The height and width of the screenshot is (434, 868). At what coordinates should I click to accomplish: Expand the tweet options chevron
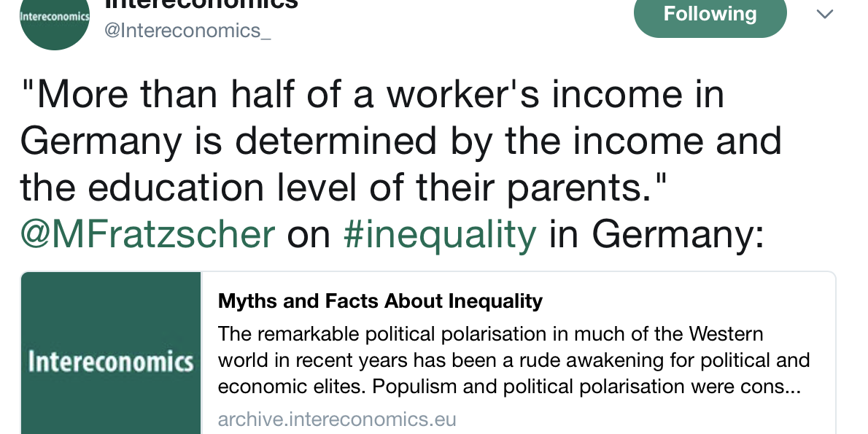pyautogui.click(x=824, y=15)
